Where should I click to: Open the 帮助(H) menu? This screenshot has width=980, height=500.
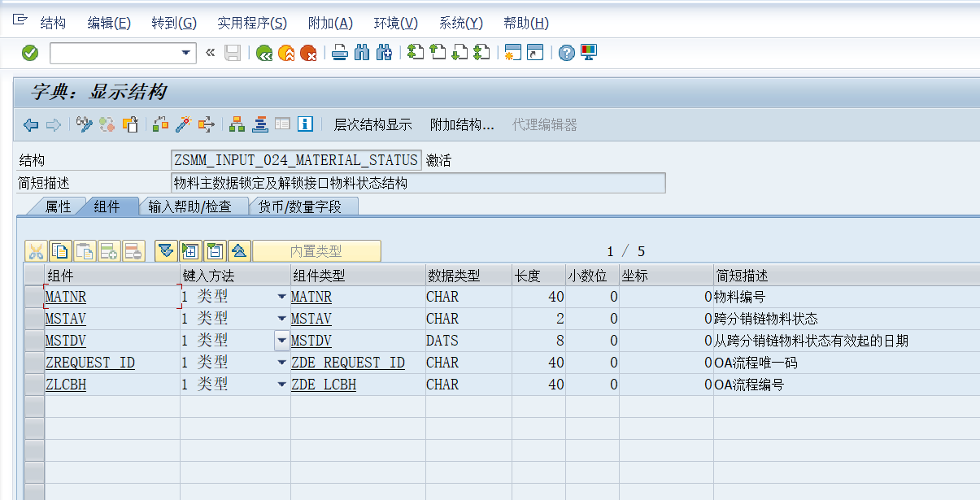coord(526,24)
